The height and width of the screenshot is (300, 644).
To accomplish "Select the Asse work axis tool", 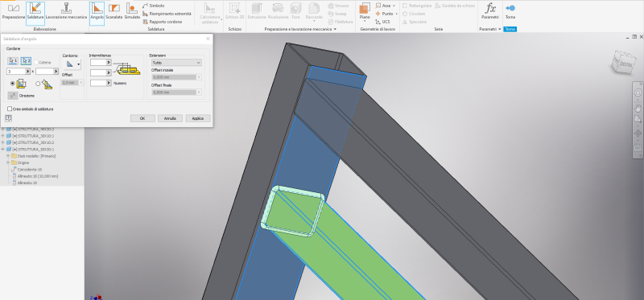I will click(x=383, y=6).
